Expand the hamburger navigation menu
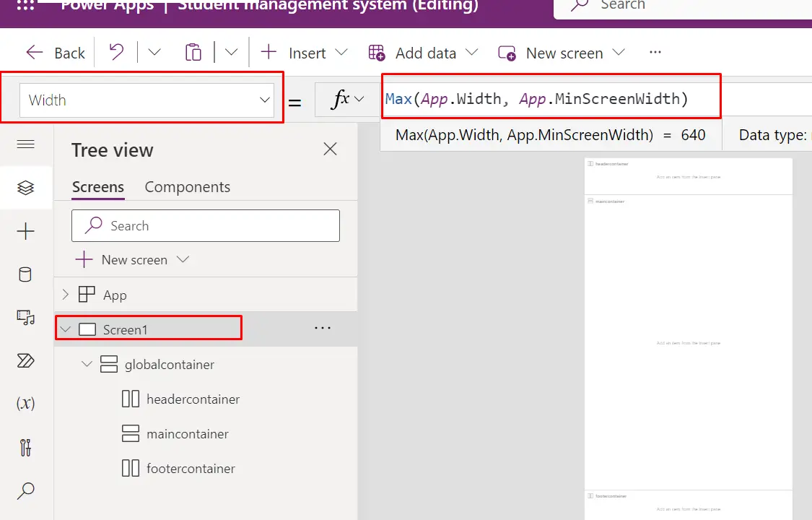Screen dimensions: 812x520 pyautogui.click(x=26, y=144)
